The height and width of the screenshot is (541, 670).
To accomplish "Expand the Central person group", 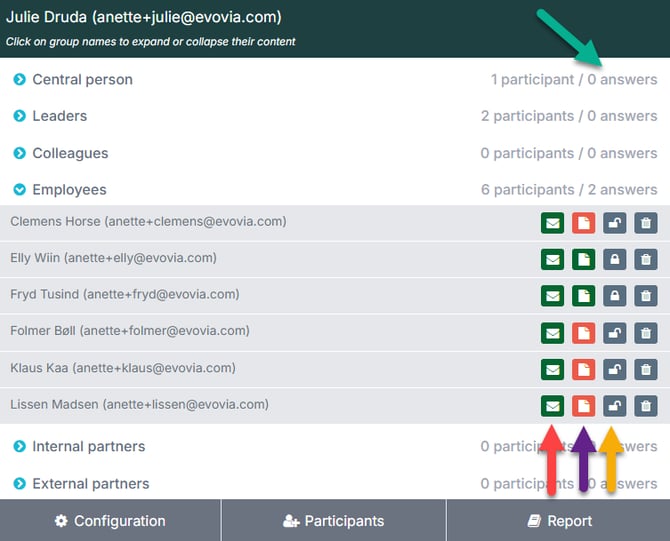I will point(82,79).
